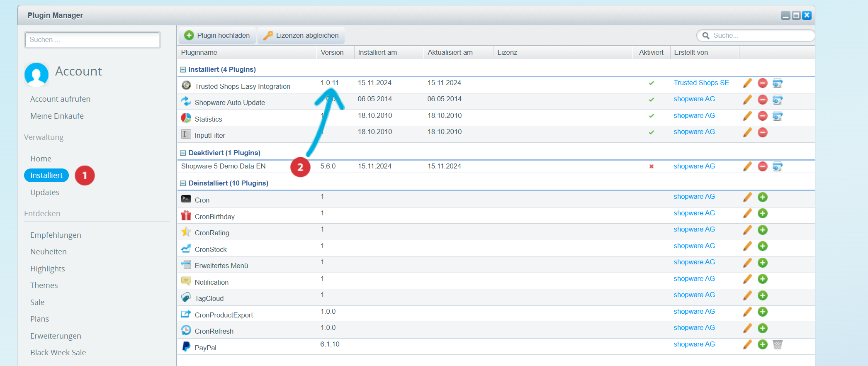Sort by Lizenz column header
Viewport: 868px width, 366px height.
[563, 52]
